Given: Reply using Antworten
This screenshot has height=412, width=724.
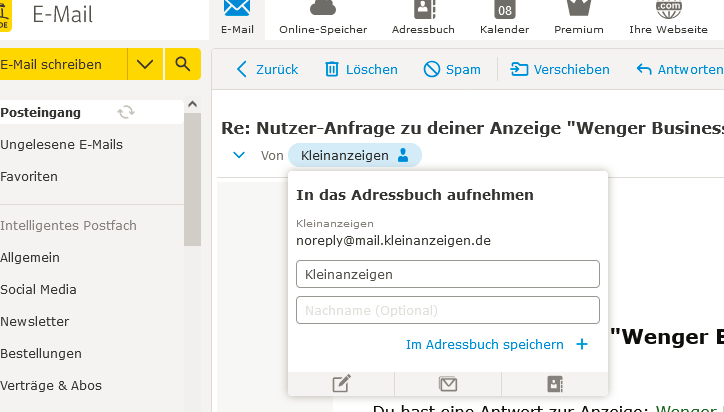Looking at the screenshot, I should pyautogui.click(x=680, y=69).
